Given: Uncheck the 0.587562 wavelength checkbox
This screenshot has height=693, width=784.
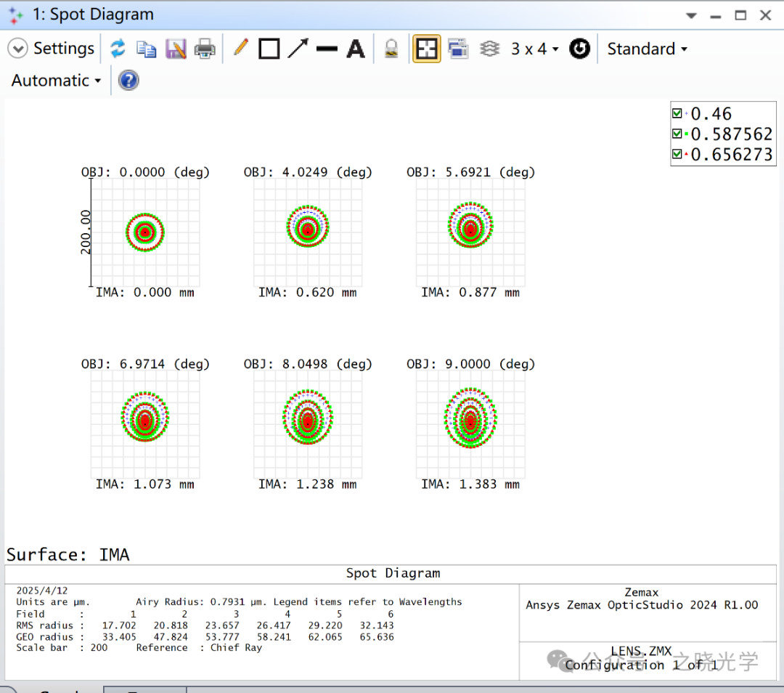Looking at the screenshot, I should click(x=677, y=134).
